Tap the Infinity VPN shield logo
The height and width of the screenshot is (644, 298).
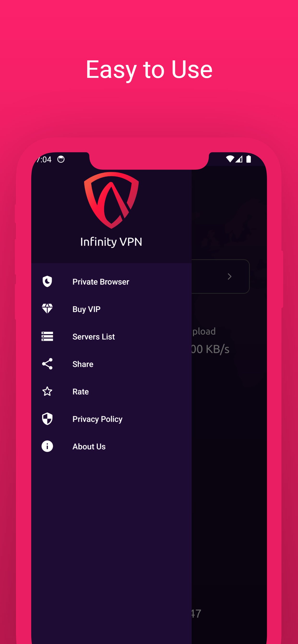(111, 200)
